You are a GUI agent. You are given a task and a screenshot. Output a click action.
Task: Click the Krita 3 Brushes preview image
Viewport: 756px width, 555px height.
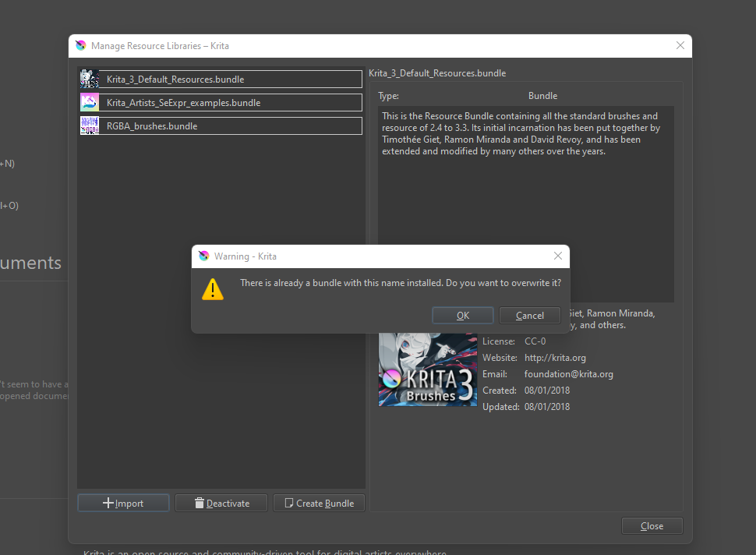(428, 369)
